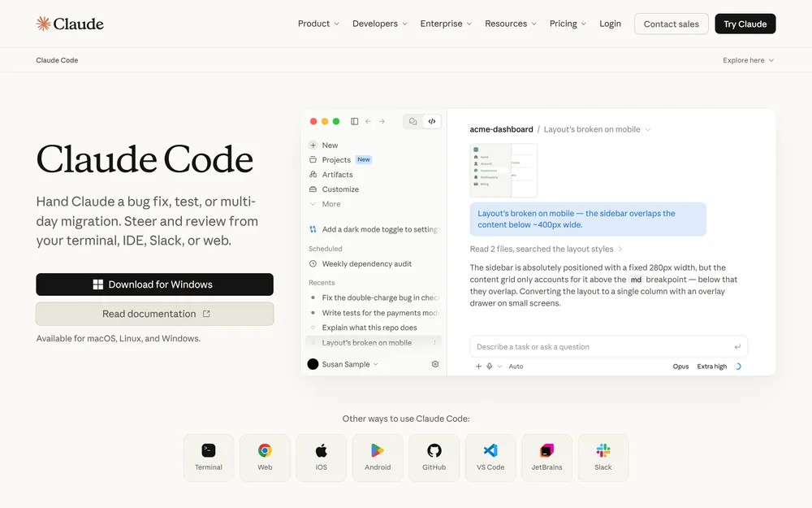812x508 pixels.
Task: Click the Download for Windows button
Action: [155, 284]
